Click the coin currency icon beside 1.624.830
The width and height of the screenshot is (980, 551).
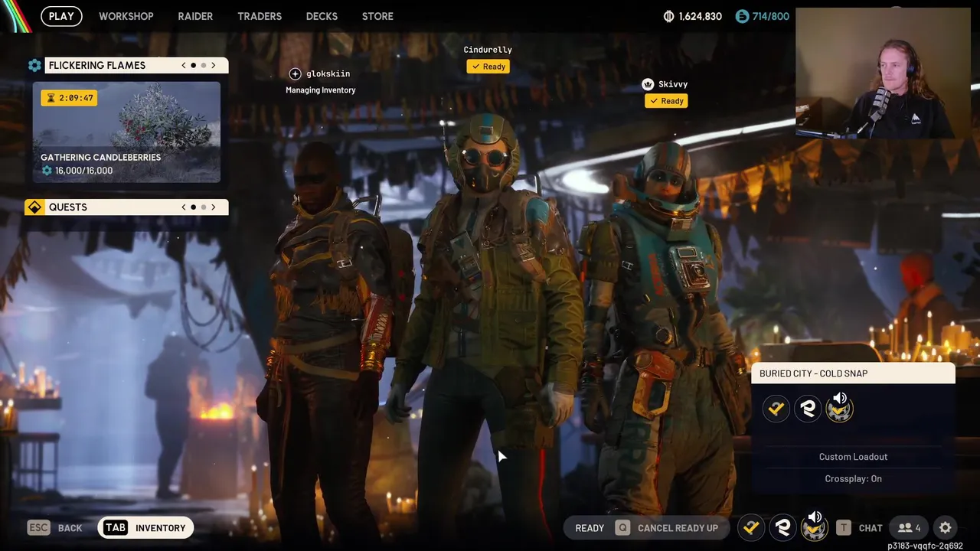point(668,16)
